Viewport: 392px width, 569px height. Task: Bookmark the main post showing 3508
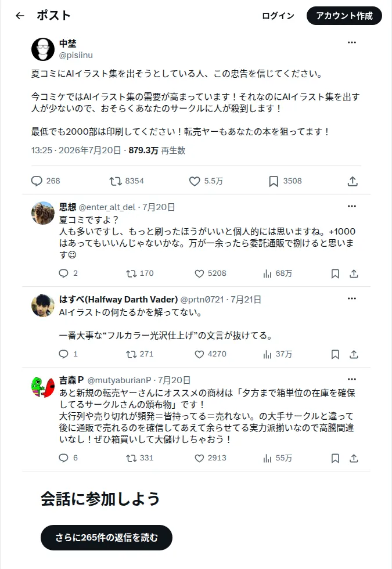pos(274,181)
